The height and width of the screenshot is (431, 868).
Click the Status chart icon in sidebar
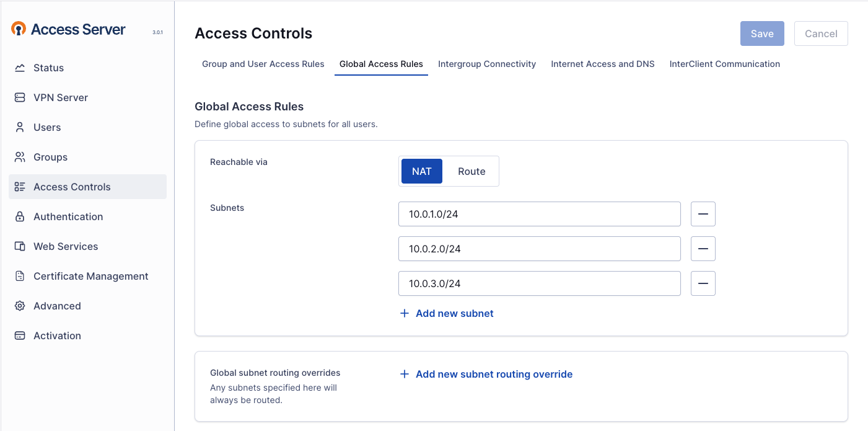[x=20, y=68]
